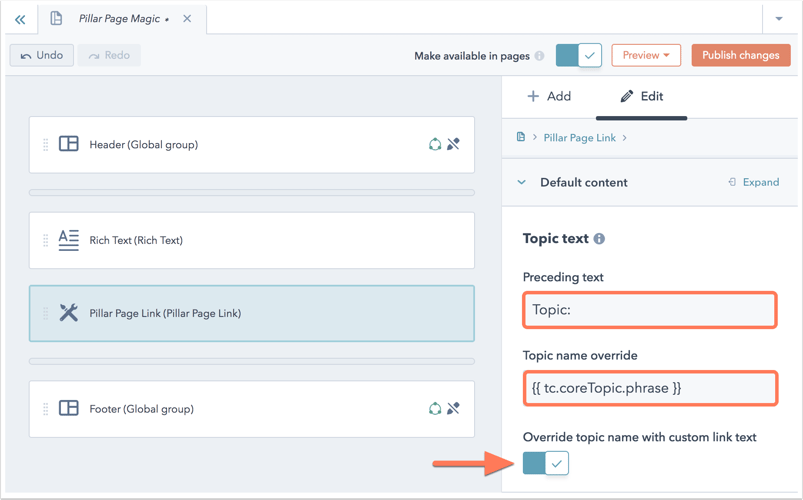The height and width of the screenshot is (500, 803).
Task: Show Topic text info tooltip
Action: pos(599,239)
